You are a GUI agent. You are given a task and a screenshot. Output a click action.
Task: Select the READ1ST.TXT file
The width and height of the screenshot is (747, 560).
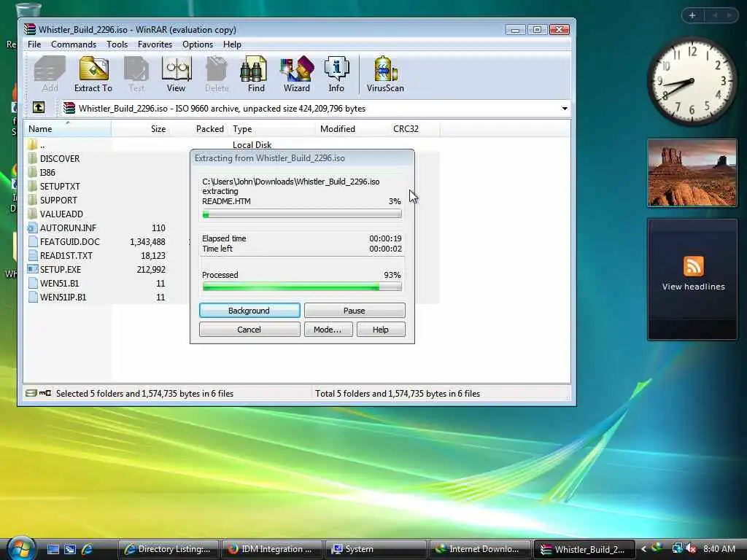click(66, 255)
